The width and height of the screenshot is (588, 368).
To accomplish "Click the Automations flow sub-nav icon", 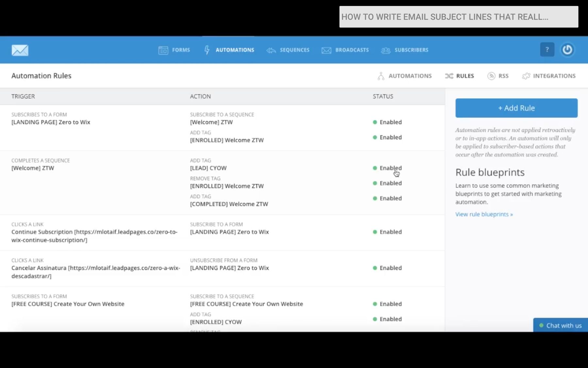I will click(x=381, y=76).
